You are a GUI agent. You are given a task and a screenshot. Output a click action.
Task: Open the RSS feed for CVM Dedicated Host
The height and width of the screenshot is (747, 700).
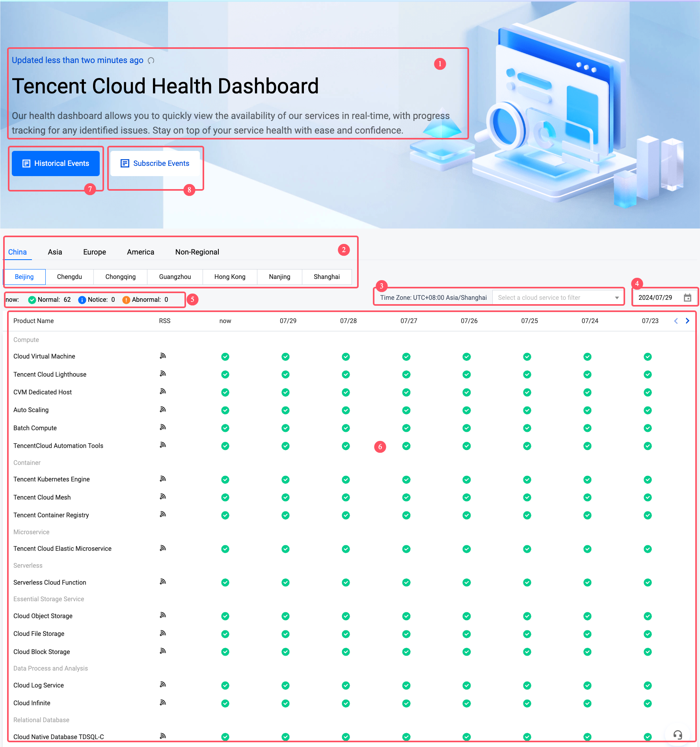(163, 392)
